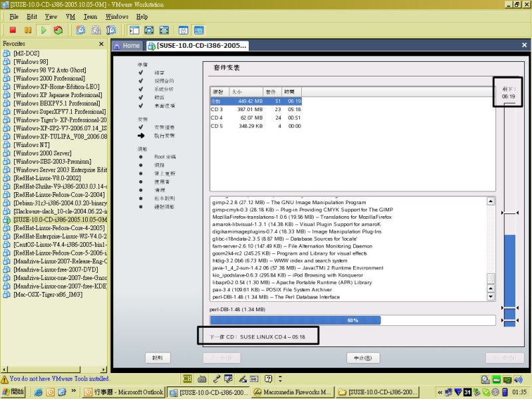The height and width of the screenshot is (399, 532).
Task: Open the Windows Start button
Action: pos(13,392)
